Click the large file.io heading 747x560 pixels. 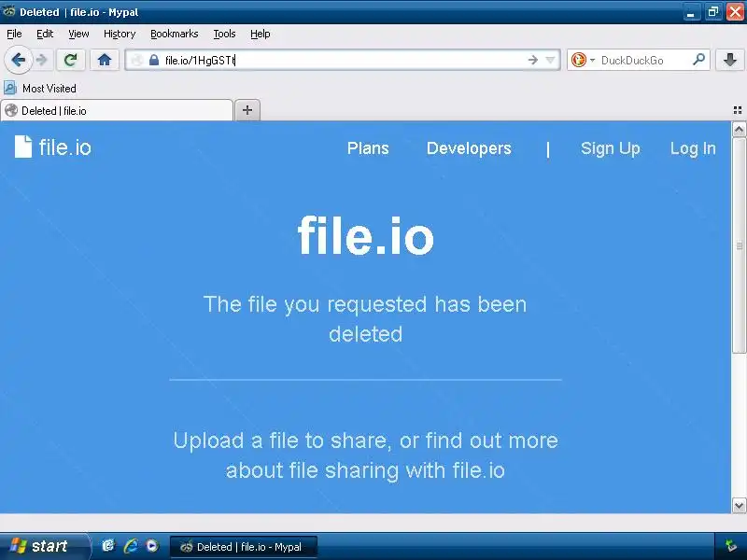(x=366, y=236)
